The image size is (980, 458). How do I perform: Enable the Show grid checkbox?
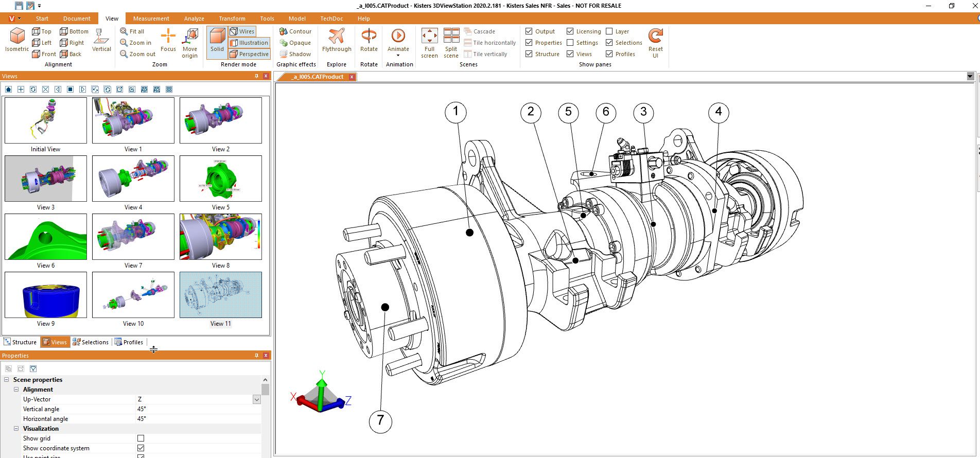tap(141, 438)
